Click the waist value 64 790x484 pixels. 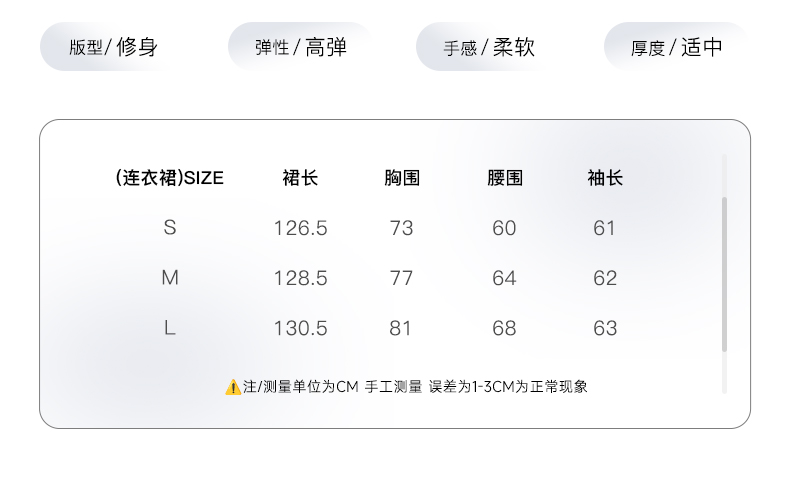pos(504,278)
